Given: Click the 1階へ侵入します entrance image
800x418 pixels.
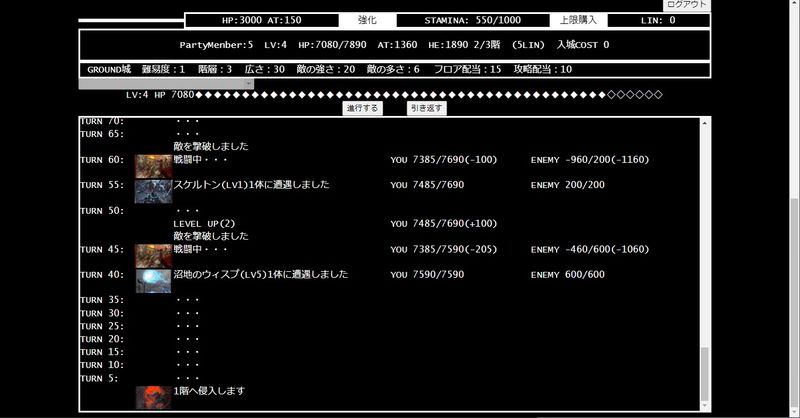Looking at the screenshot, I should pyautogui.click(x=153, y=396).
